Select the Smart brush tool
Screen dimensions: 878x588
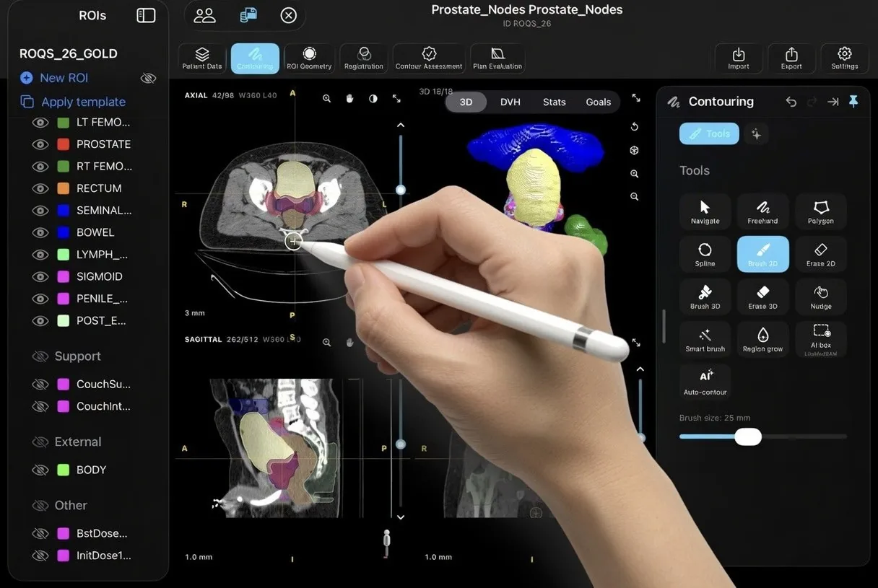tap(705, 340)
